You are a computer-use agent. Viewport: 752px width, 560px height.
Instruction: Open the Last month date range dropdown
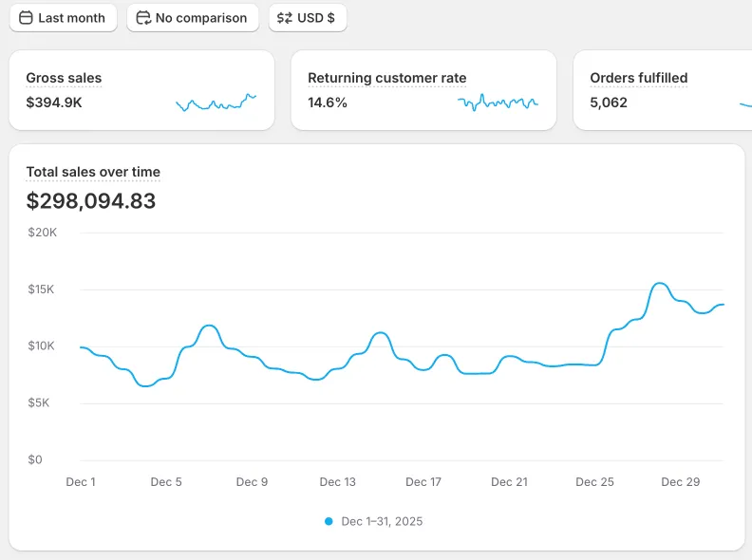63,18
